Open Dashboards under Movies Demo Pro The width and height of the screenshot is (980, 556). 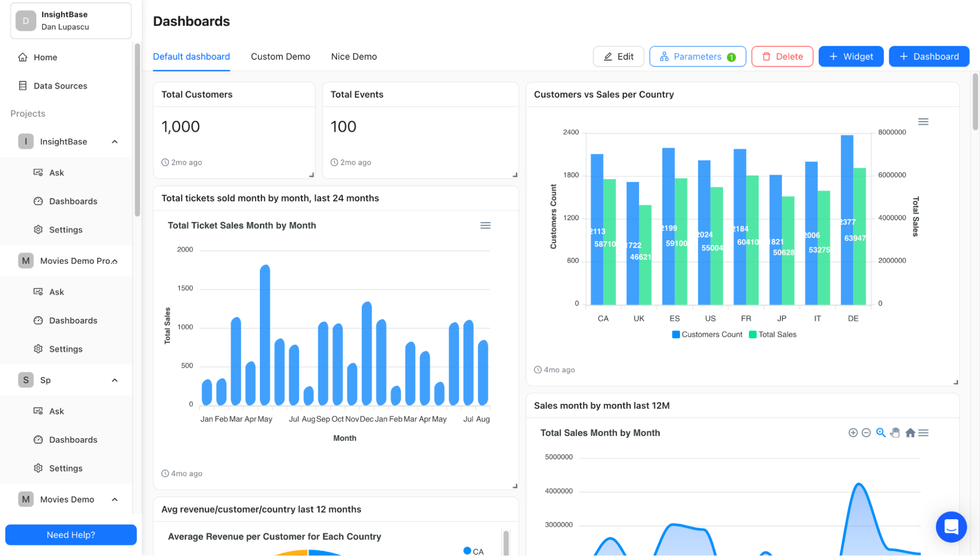click(x=73, y=320)
